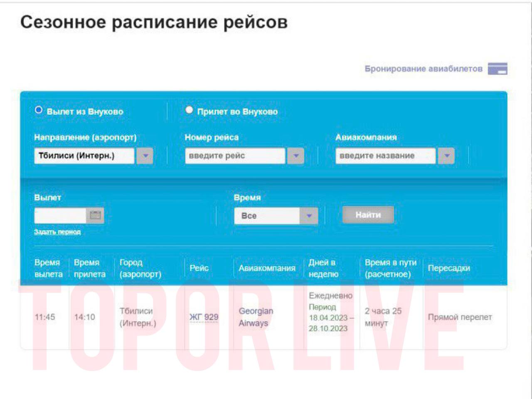Open the 'Georgian Airways' airline link
The image size is (532, 399).
pyautogui.click(x=256, y=317)
